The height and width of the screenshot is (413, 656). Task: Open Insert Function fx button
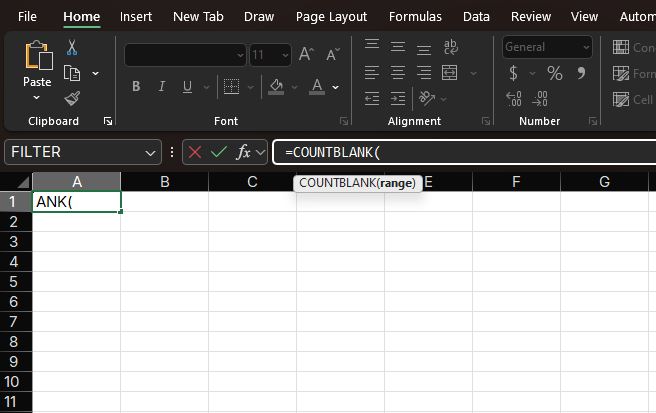243,152
